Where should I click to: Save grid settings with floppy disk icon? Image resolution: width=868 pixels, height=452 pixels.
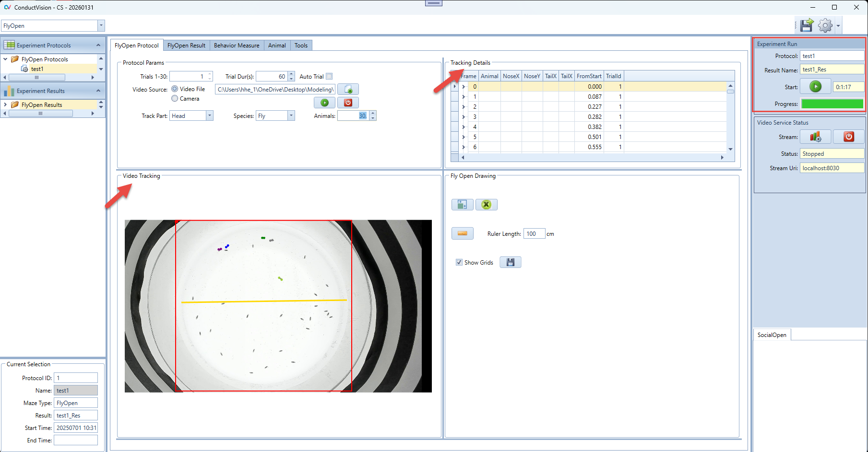pyautogui.click(x=510, y=262)
